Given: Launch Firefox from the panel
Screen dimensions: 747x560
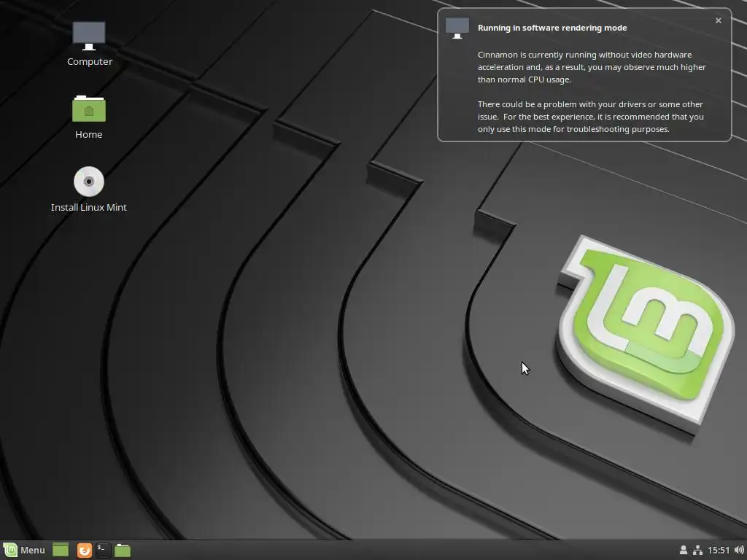Looking at the screenshot, I should point(85,550).
